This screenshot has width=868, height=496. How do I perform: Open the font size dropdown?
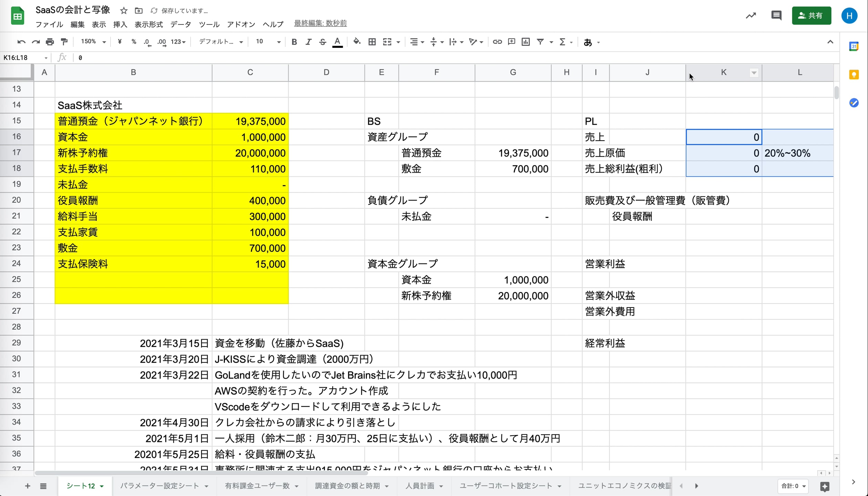[x=268, y=42]
